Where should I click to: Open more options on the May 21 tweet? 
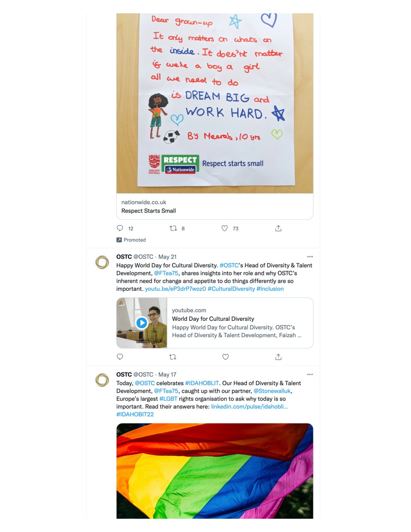click(x=310, y=257)
